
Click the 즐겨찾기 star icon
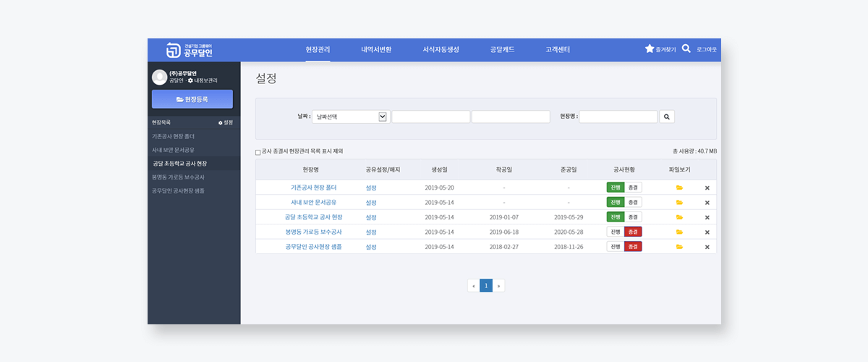[x=650, y=49]
